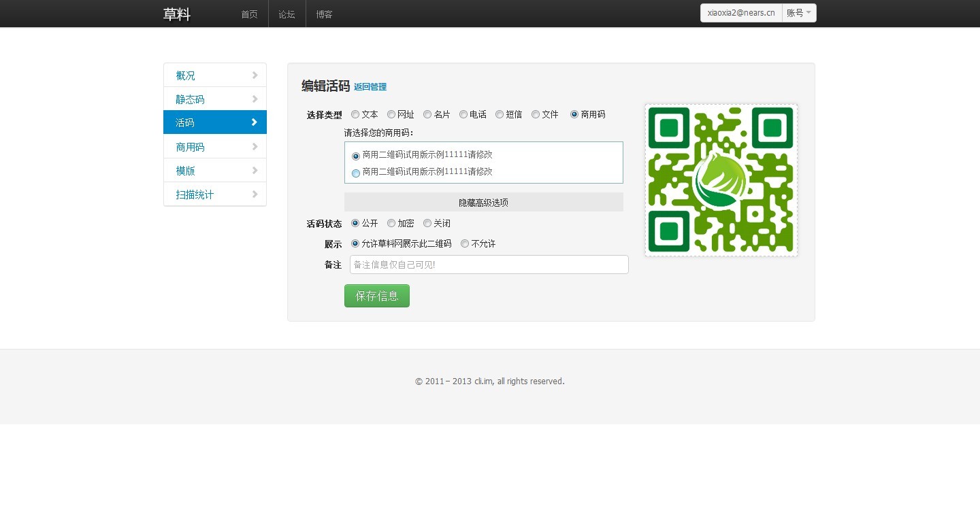
Task: Click the 返回管理 link
Action: click(x=370, y=87)
